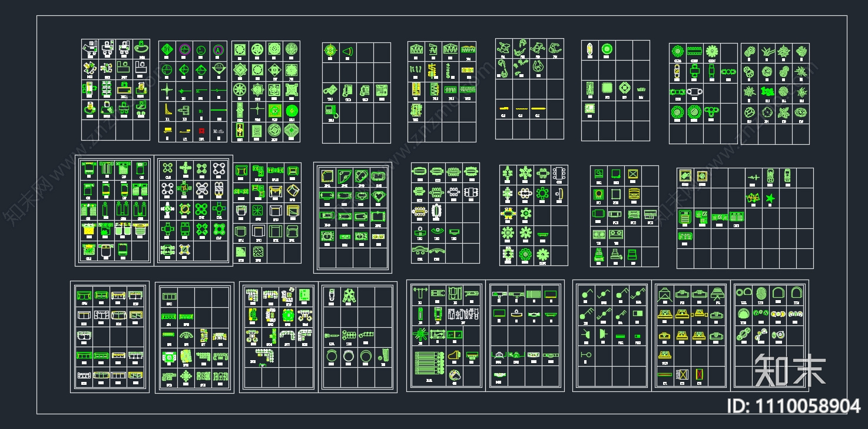Pick the circular block with yellow crosshair
The image size is (868, 429).
point(331,51)
